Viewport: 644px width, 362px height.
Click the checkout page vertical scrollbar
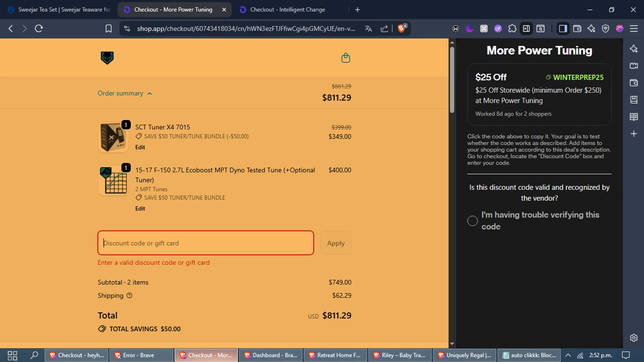452,79
